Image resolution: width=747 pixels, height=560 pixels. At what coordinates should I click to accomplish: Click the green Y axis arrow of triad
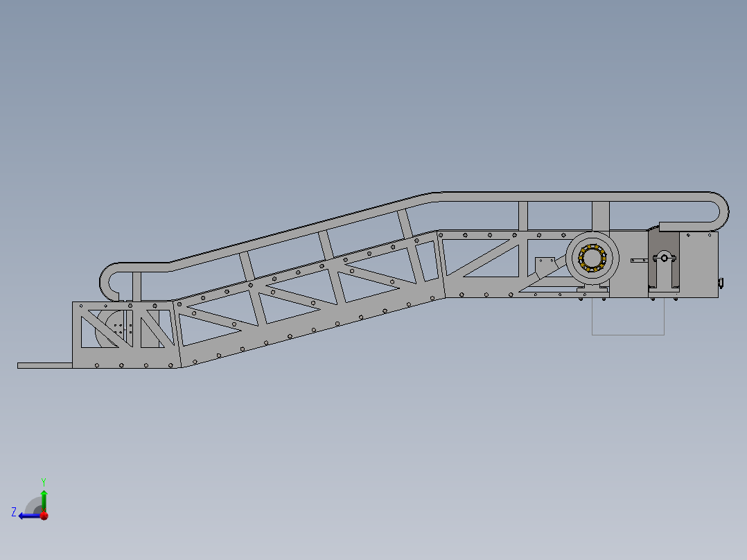click(x=44, y=501)
